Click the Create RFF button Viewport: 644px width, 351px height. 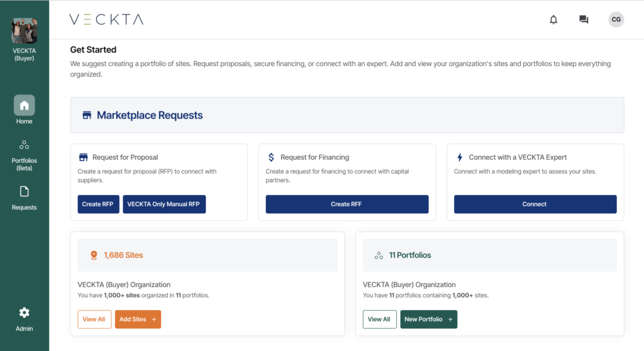347,204
